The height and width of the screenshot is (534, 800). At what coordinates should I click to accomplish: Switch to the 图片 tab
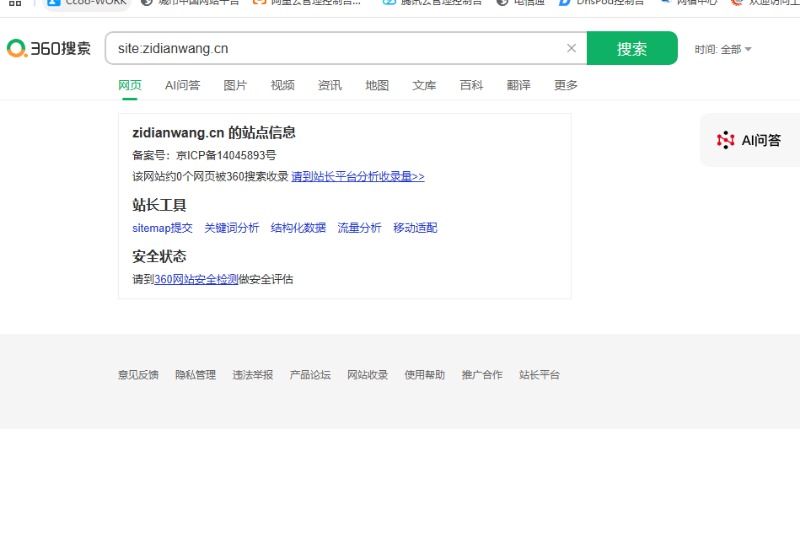(235, 85)
